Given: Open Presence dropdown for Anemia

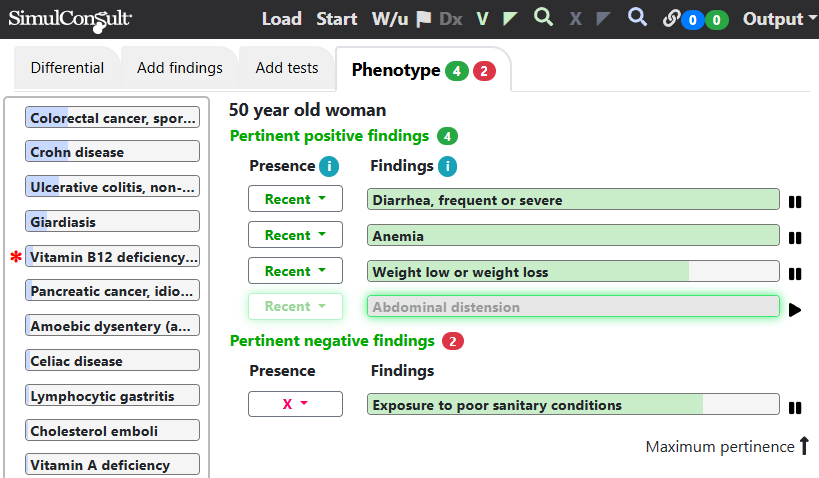Looking at the screenshot, I should click(295, 235).
